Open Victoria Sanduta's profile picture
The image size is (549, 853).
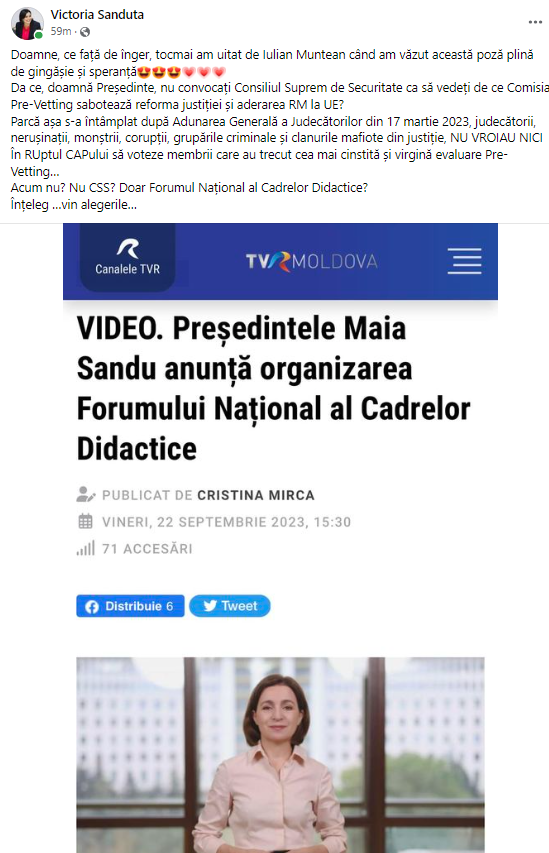(27, 23)
